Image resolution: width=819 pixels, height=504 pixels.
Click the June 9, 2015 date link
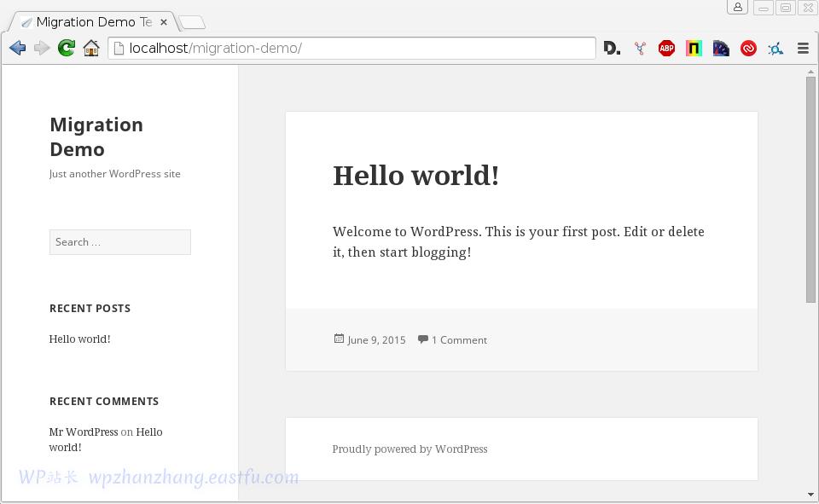[376, 340]
